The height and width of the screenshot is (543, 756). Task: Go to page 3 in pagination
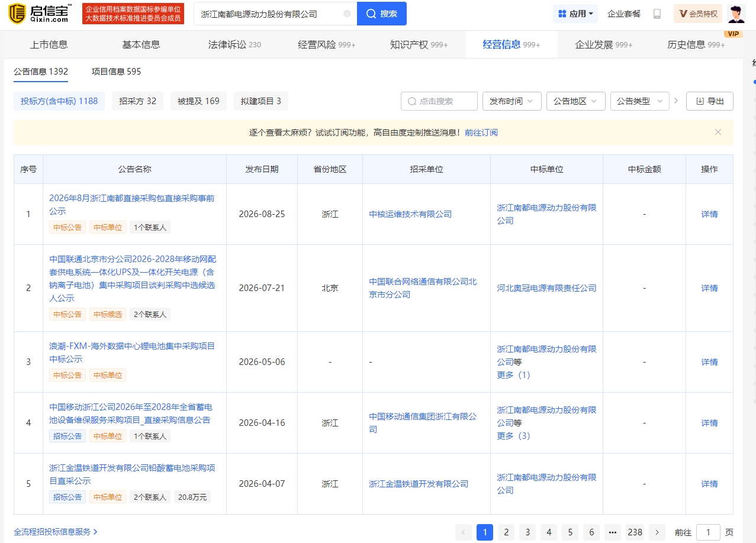527,532
